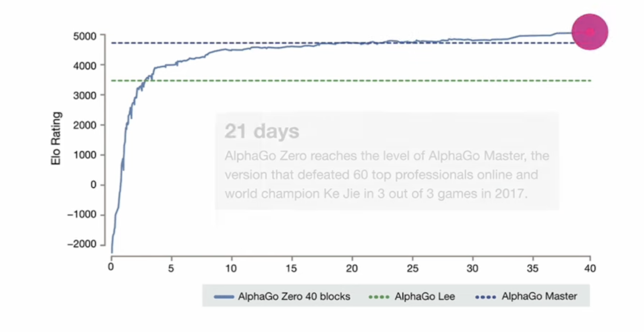Click the solid blue AlphaGo Zero legend swatch
This screenshot has height=332, width=644.
pyautogui.click(x=224, y=297)
